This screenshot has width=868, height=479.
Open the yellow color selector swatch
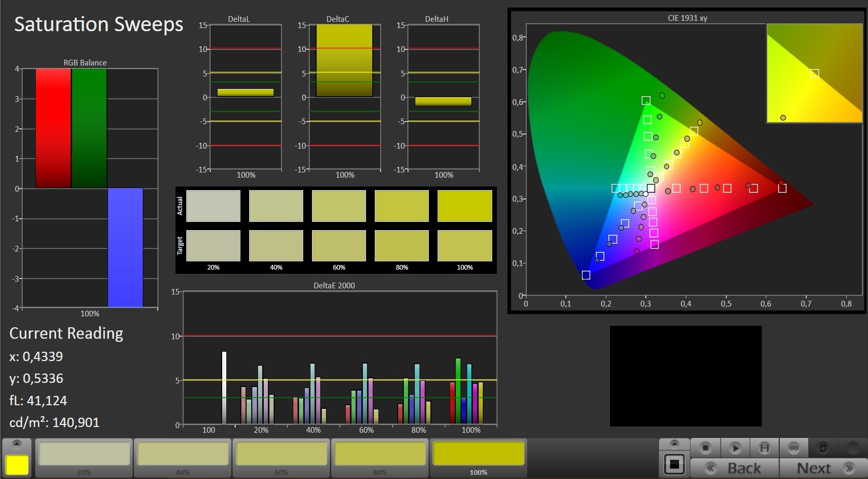pos(17,464)
